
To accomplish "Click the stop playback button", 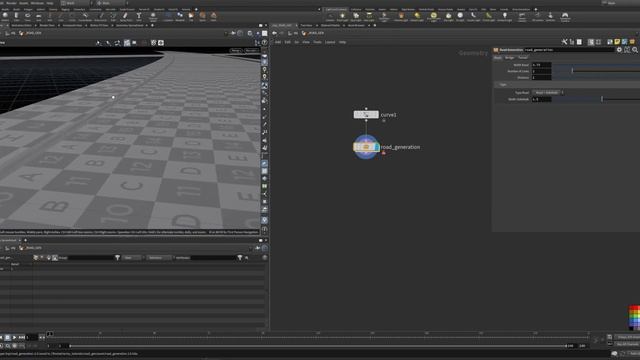I will click(7, 338).
